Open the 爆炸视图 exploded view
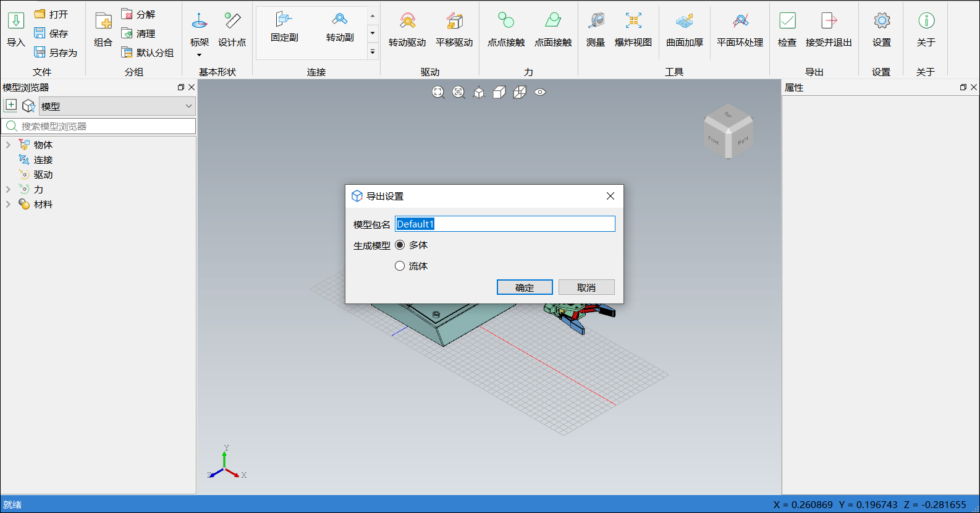The width and height of the screenshot is (980, 513). 633,29
